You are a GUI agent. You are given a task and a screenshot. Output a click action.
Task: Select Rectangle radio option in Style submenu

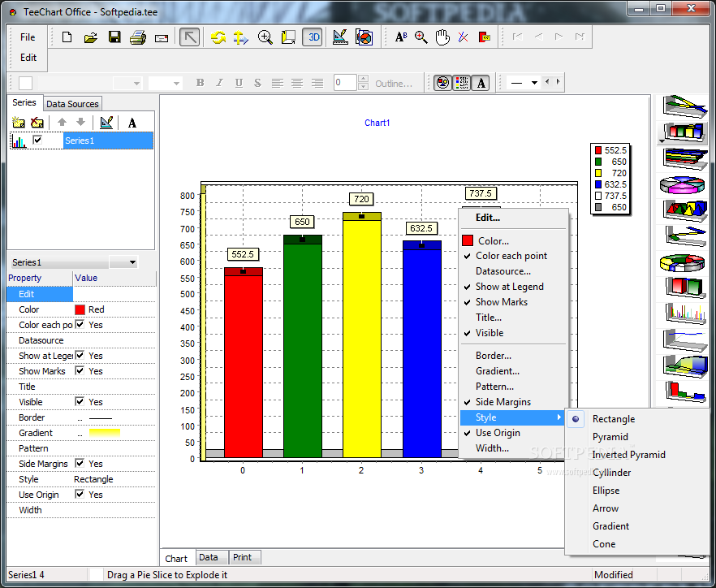pos(576,419)
